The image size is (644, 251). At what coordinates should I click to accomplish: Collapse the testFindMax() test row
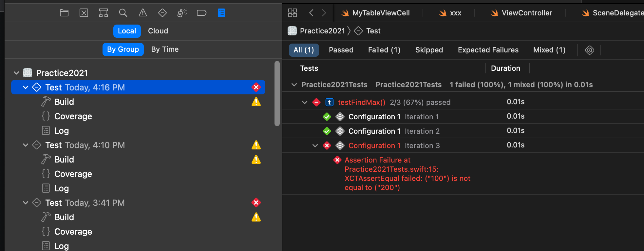point(305,103)
